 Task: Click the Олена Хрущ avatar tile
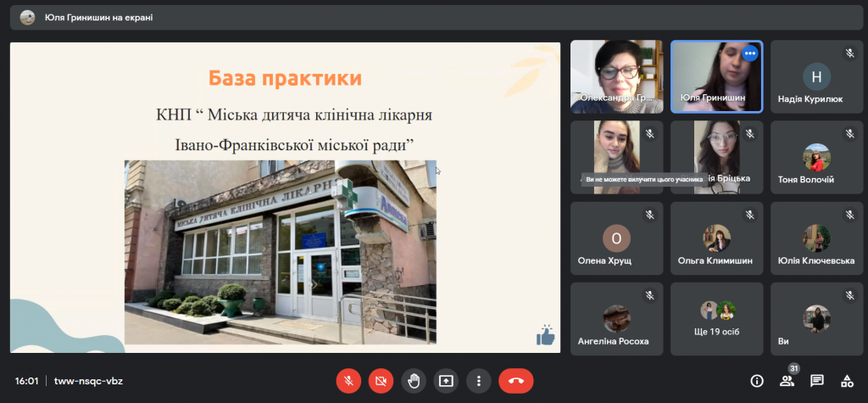tap(616, 238)
